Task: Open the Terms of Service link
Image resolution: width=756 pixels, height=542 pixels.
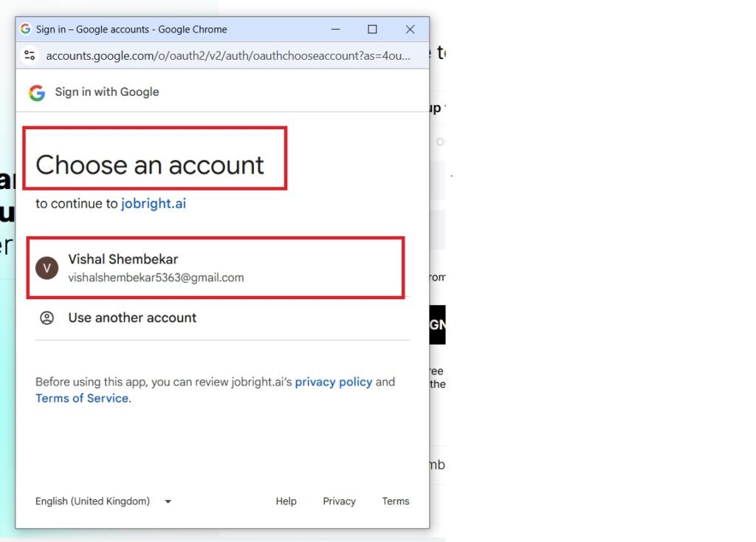Action: point(82,398)
